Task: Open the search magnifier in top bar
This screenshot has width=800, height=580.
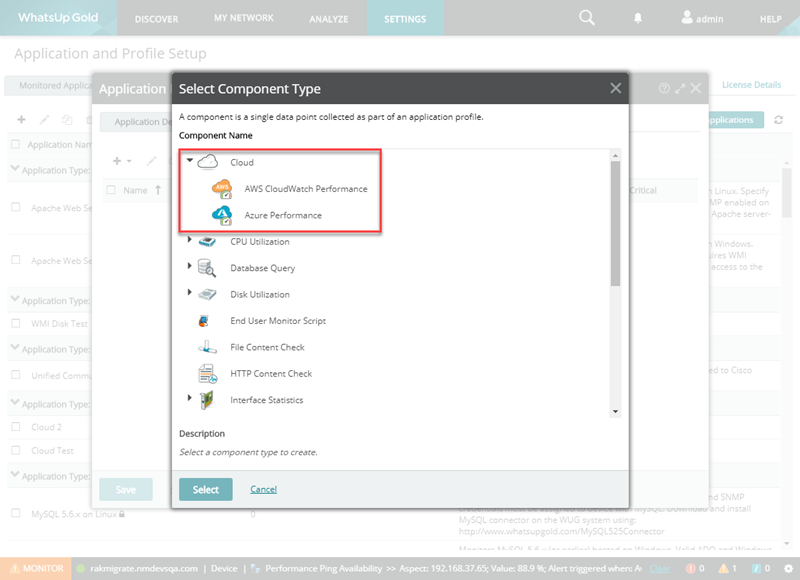Action: coord(587,18)
